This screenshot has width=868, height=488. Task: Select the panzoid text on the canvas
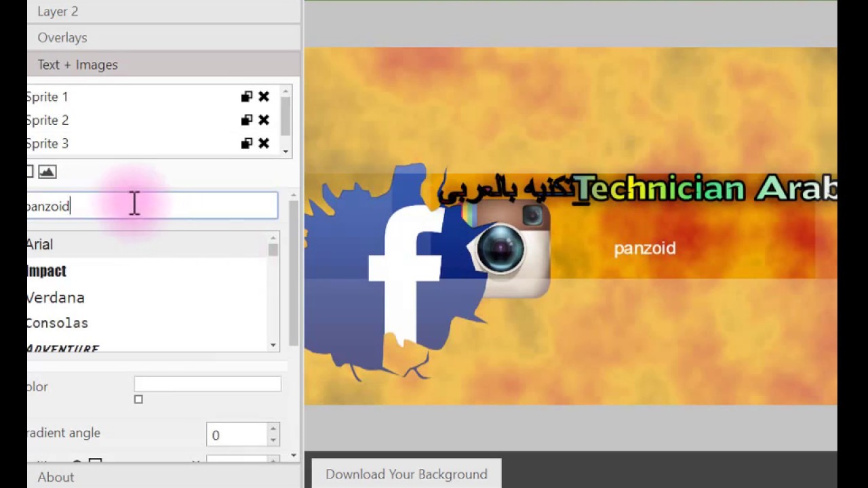[644, 248]
